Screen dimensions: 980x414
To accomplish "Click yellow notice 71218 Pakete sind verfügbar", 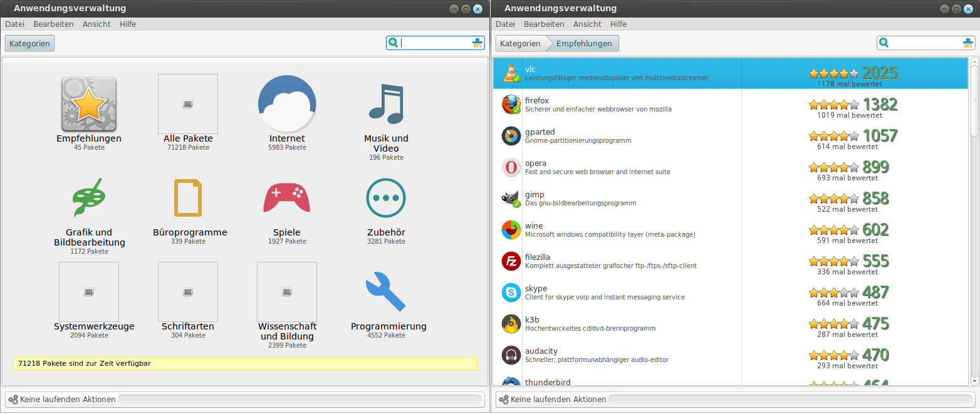I will coord(245,363).
